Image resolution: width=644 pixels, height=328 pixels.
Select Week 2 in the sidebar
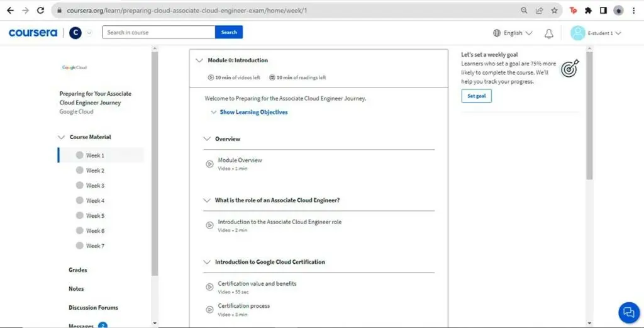(x=96, y=170)
